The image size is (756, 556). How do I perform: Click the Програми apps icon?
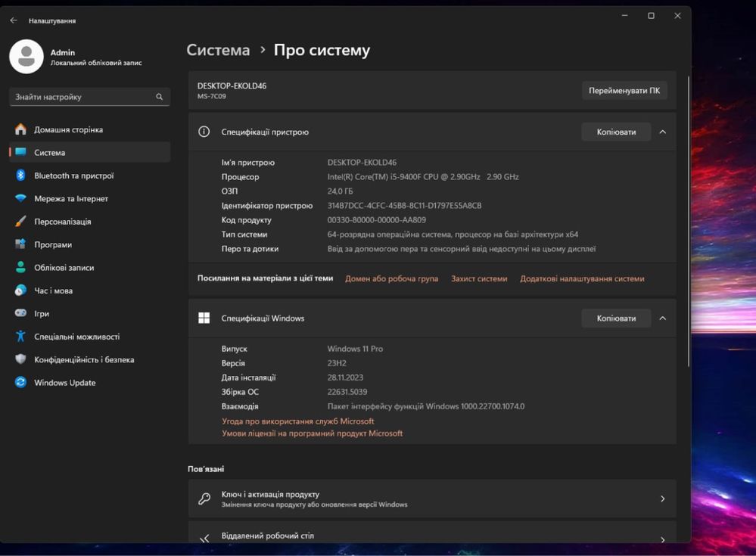click(x=20, y=244)
